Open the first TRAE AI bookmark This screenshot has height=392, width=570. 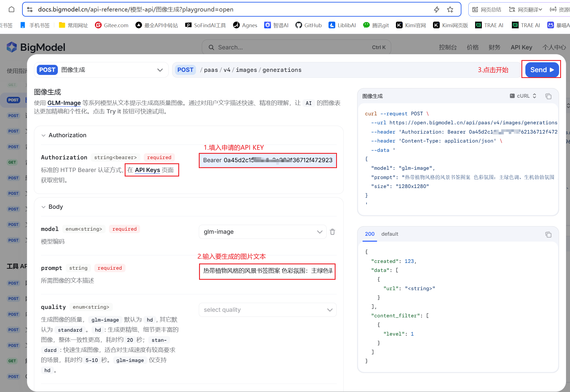(x=489, y=25)
